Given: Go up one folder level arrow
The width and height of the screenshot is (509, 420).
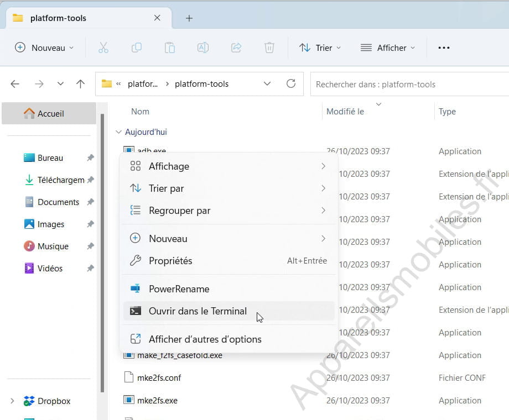Looking at the screenshot, I should (x=80, y=84).
